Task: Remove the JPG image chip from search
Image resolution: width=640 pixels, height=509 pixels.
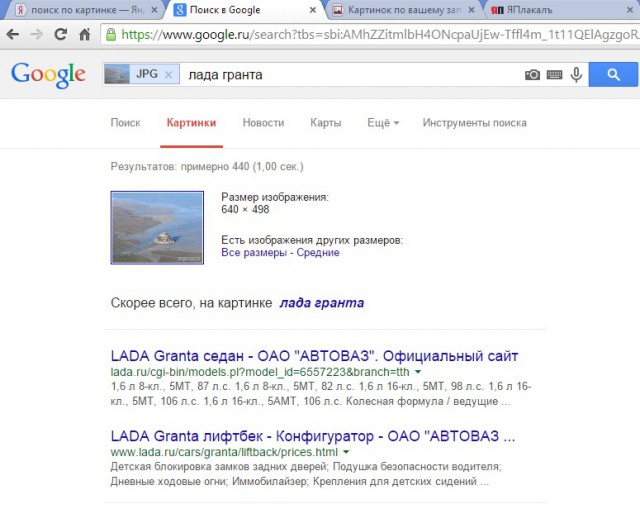Action: [x=168, y=75]
